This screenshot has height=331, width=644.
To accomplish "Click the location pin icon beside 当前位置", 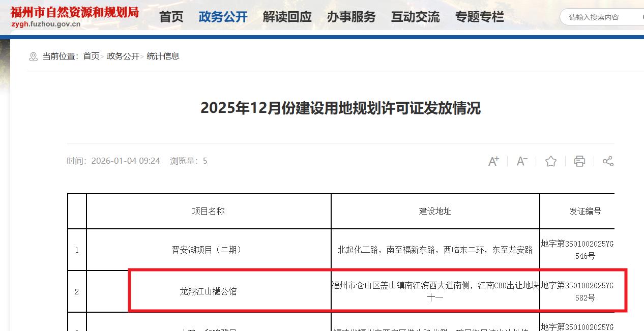I will click(x=34, y=56).
